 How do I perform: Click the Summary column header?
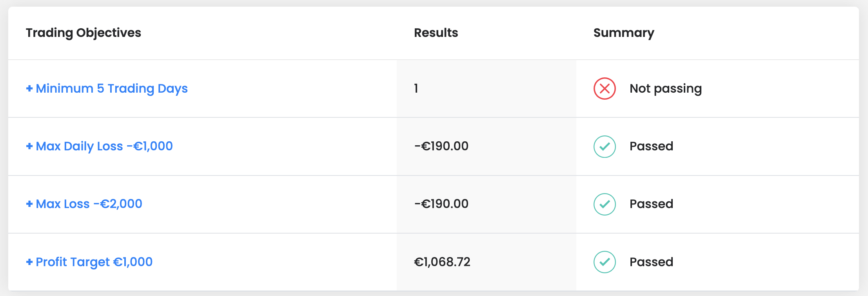[624, 33]
